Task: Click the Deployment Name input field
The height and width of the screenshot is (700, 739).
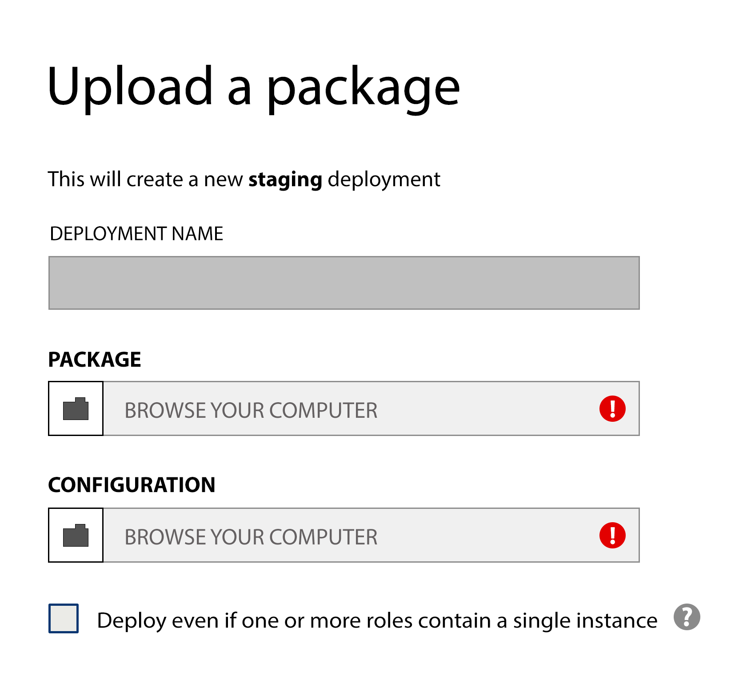Action: (344, 283)
